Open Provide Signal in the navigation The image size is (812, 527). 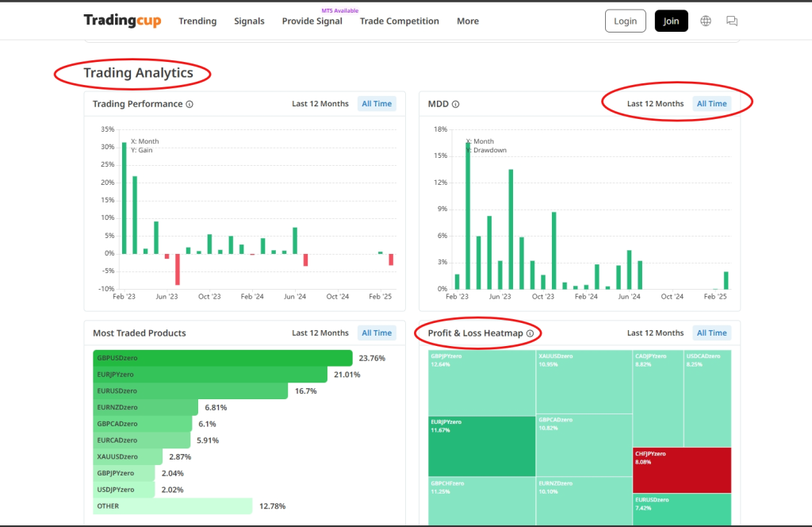click(312, 21)
